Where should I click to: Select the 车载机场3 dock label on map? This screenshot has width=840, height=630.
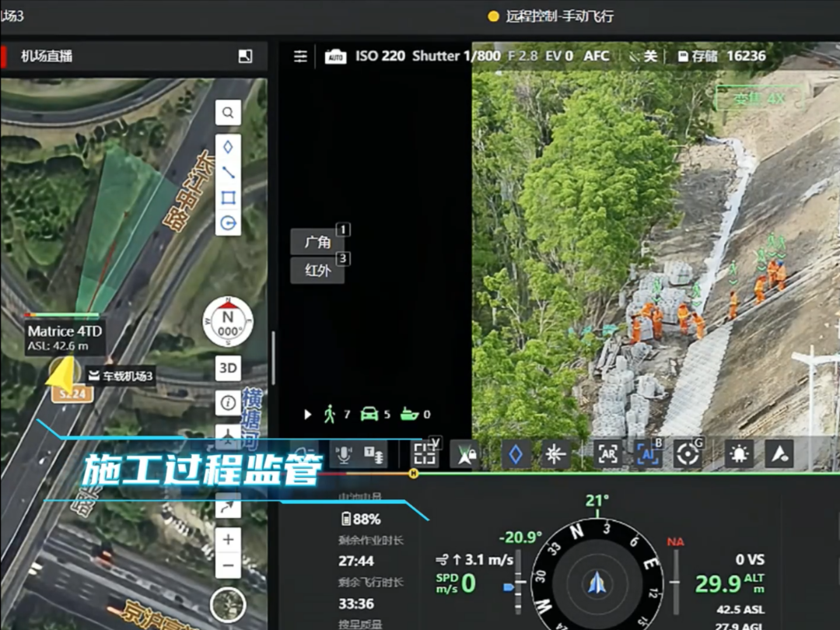(121, 376)
